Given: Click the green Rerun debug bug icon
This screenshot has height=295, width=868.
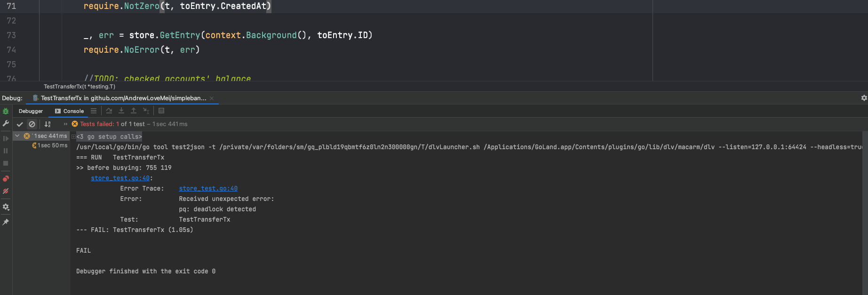Looking at the screenshot, I should [6, 112].
